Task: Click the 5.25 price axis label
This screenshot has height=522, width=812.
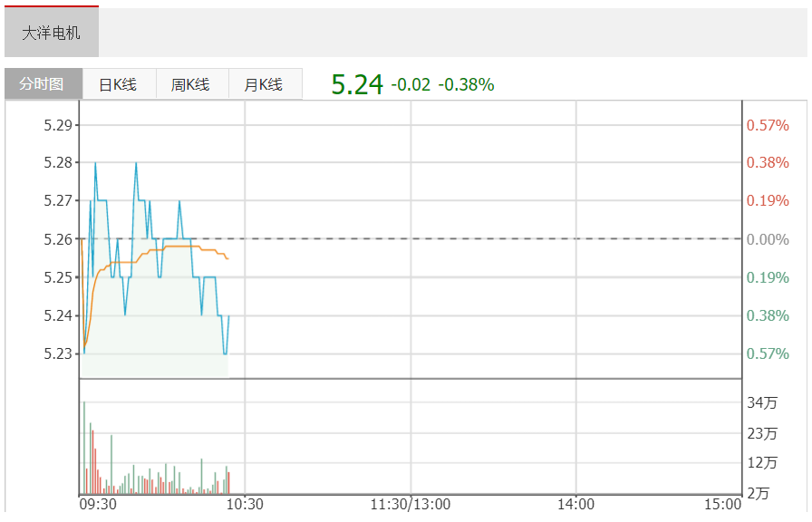Action: (58, 277)
